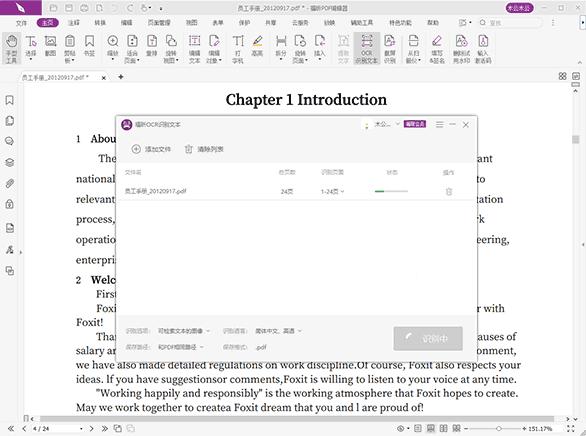586x436 pixels.
Task: Select the Edit Text tool
Action: coord(194,49)
